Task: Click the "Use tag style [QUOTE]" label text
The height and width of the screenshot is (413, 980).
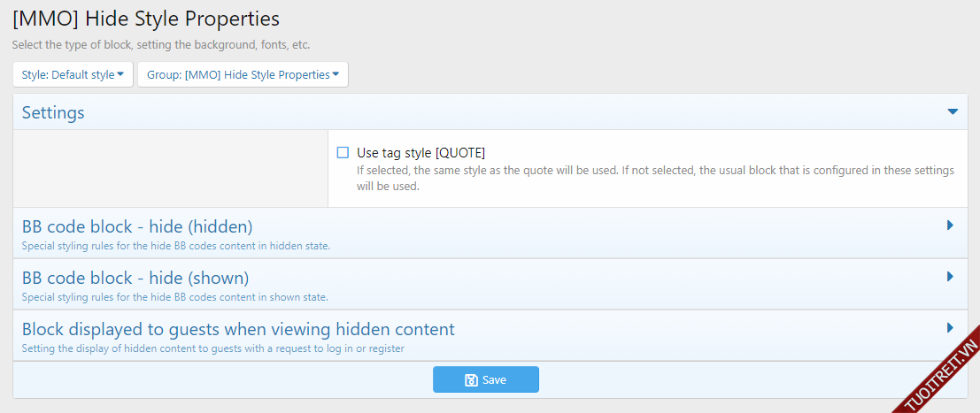Action: 421,152
